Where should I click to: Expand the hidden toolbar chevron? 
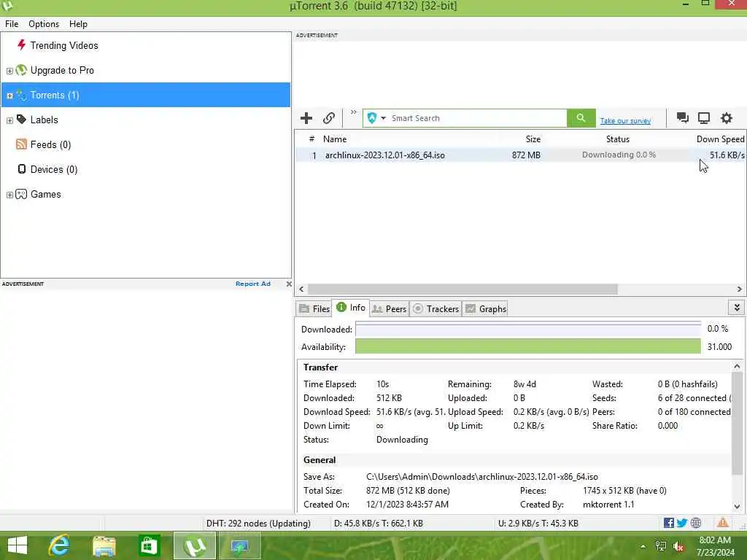click(x=354, y=112)
